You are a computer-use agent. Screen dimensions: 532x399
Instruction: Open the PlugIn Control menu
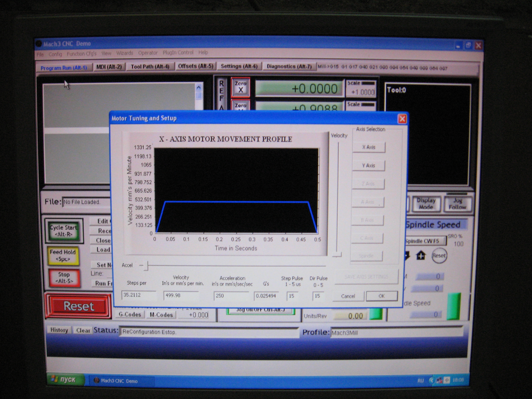178,52
